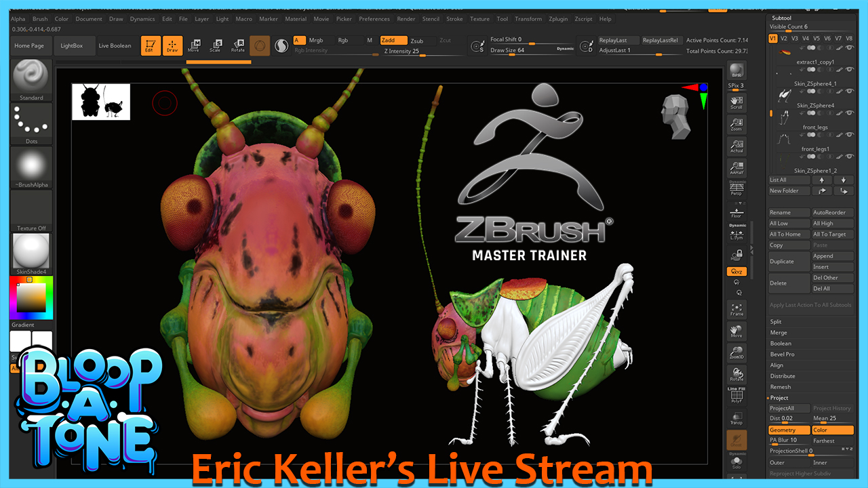Open the Brush menu
This screenshot has width=868, height=488.
[x=40, y=19]
